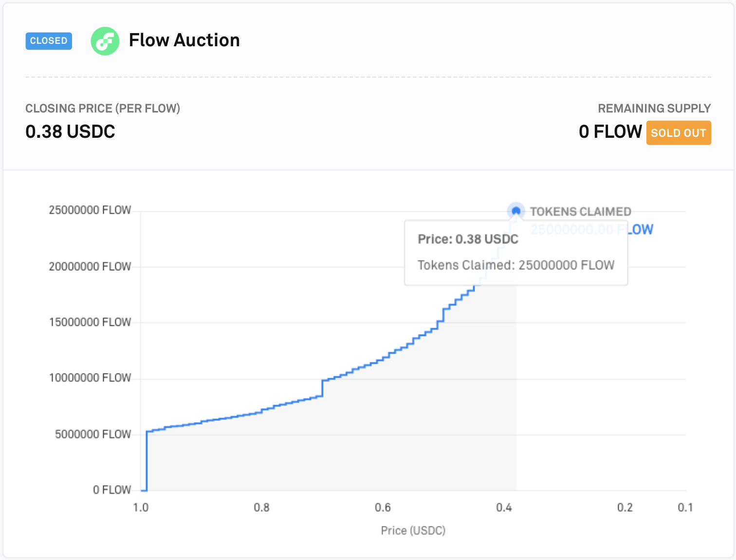Screen dimensions: 736x560
Task: Click the 0.38 USDC closing price value
Action: (70, 131)
